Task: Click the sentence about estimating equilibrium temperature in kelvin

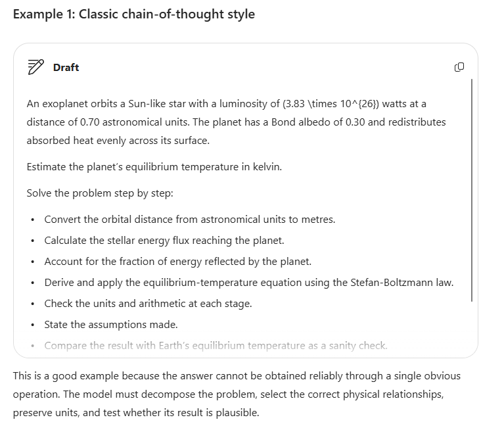Action: point(154,167)
